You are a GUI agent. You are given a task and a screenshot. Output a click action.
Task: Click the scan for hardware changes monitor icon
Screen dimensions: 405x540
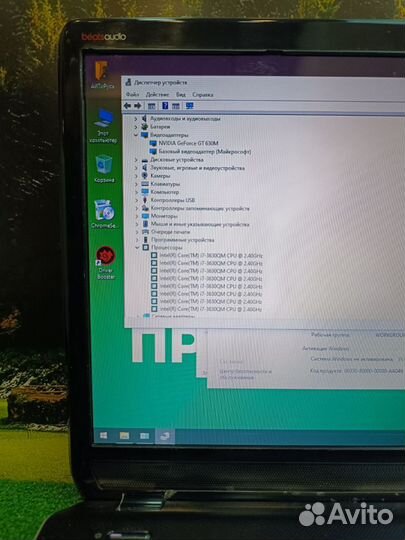189,106
